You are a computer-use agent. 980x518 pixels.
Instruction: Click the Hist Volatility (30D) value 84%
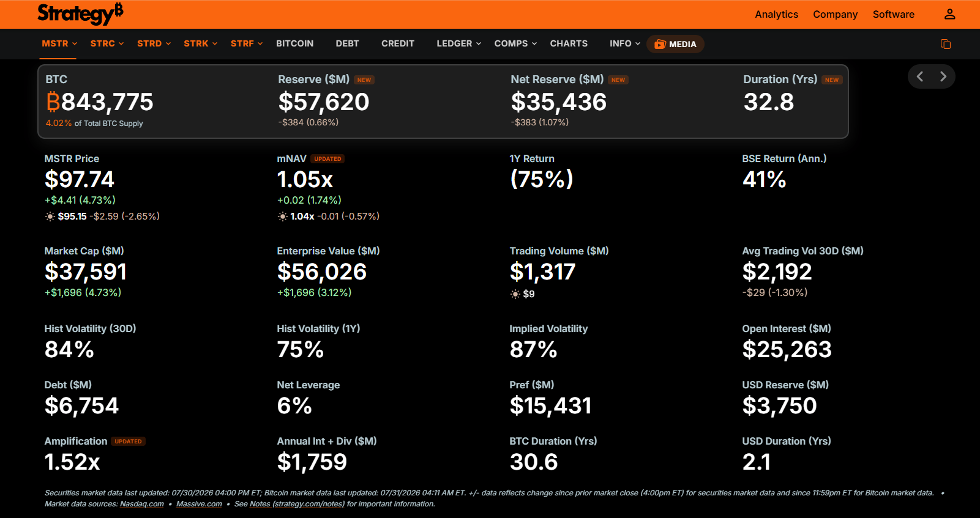pyautogui.click(x=69, y=350)
